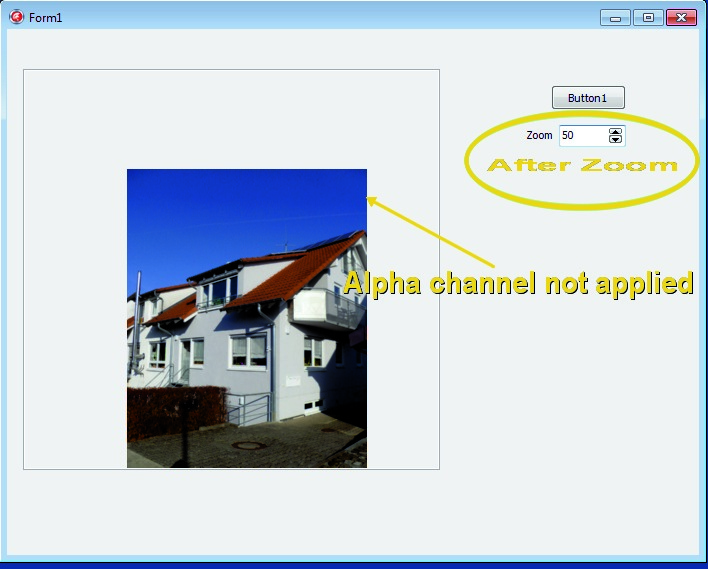Close the Form1 window
This screenshot has width=708, height=569.
tap(681, 18)
